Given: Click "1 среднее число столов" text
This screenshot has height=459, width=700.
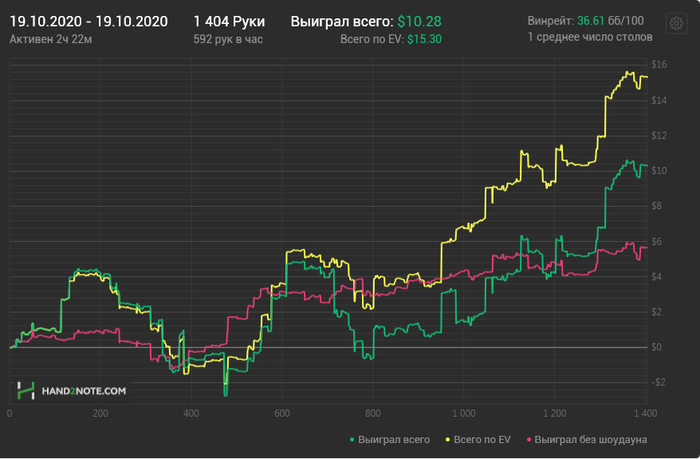Looking at the screenshot, I should (590, 37).
